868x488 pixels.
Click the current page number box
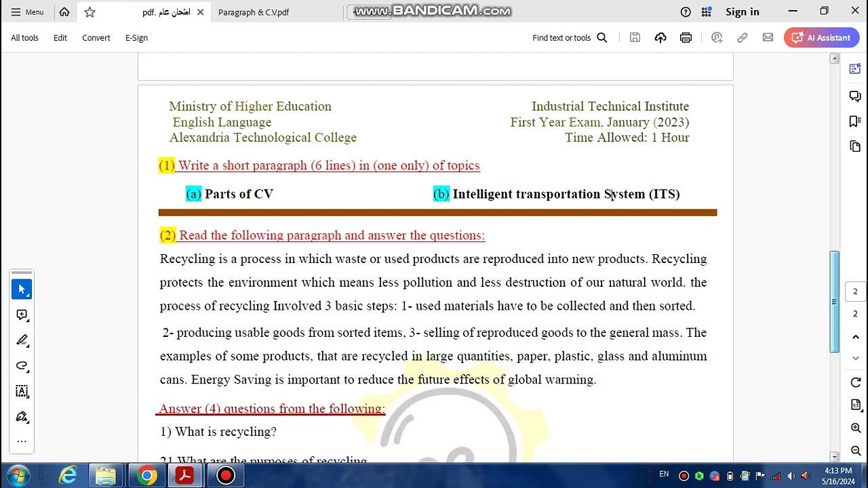(855, 291)
